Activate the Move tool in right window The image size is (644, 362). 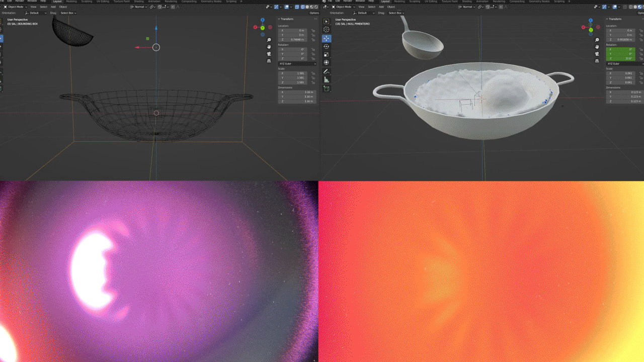pyautogui.click(x=326, y=38)
